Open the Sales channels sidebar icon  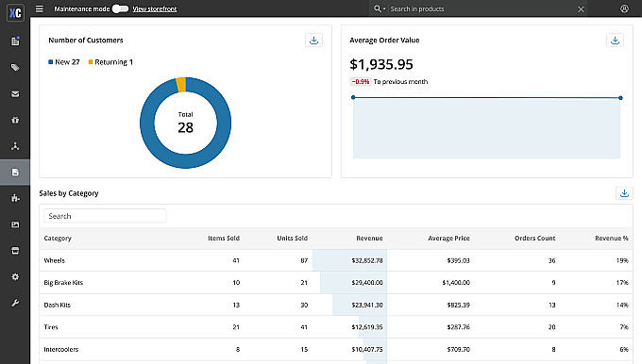point(15,146)
